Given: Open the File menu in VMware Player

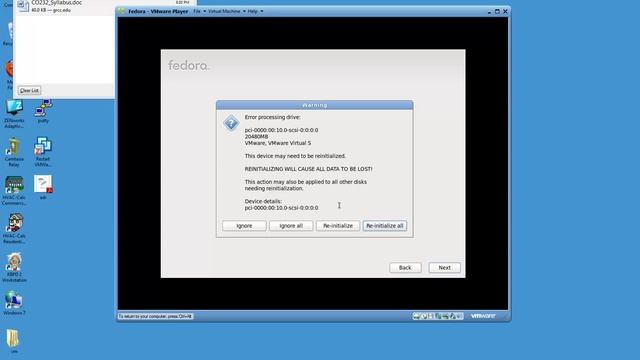Looking at the screenshot, I should [199, 11].
